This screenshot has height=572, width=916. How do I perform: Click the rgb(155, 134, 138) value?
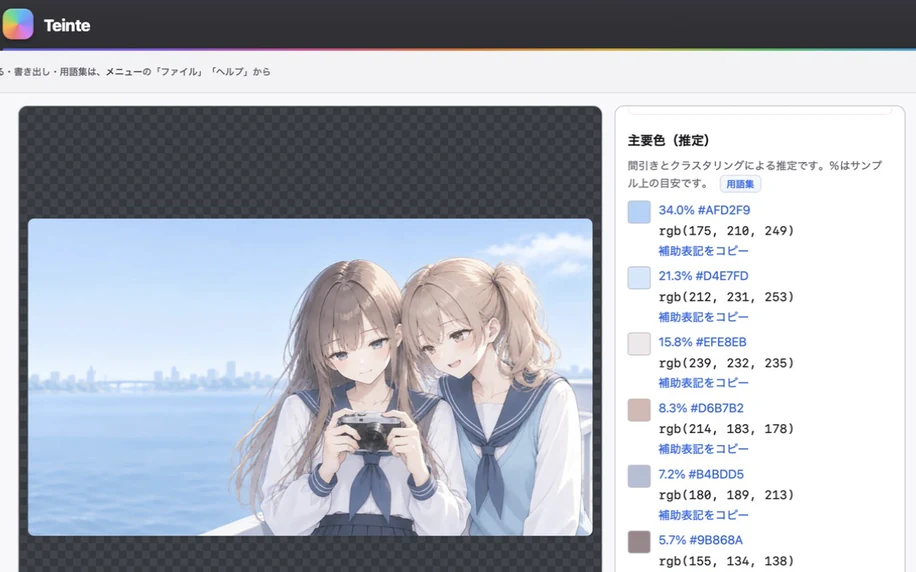(726, 561)
